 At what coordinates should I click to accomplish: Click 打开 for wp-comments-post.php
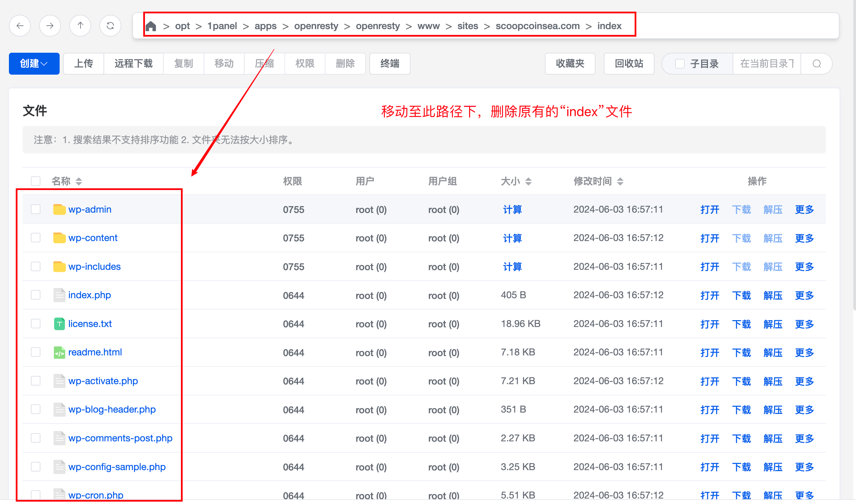pos(710,439)
